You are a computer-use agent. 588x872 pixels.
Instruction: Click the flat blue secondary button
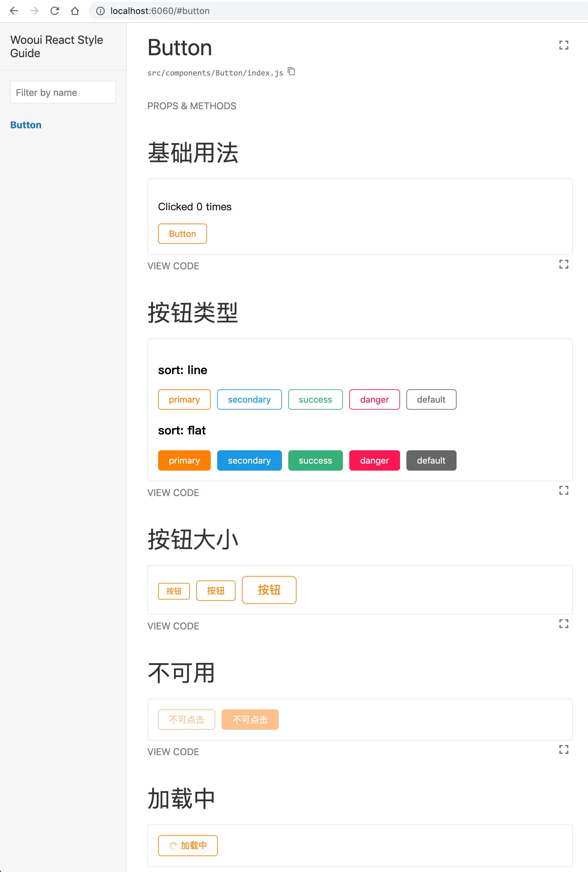pos(249,460)
